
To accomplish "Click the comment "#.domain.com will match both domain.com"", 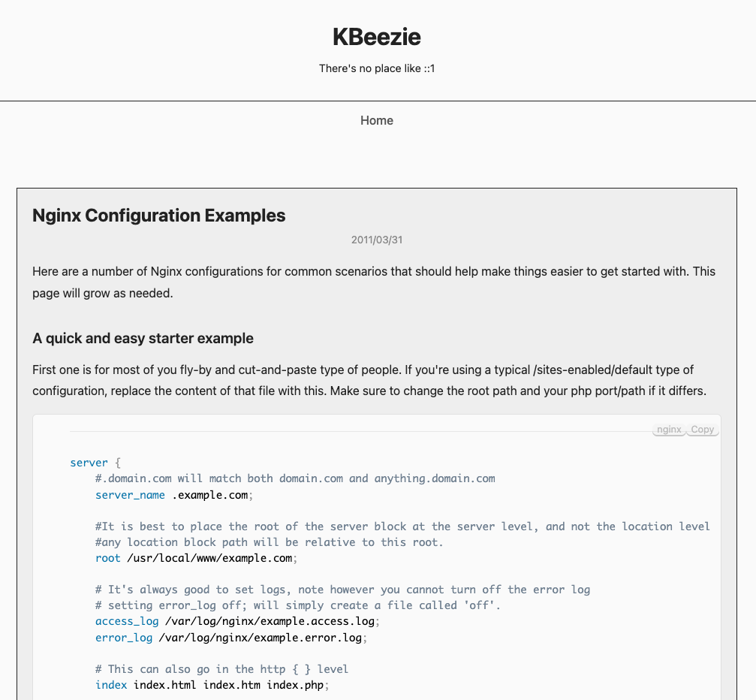I will pyautogui.click(x=295, y=478).
